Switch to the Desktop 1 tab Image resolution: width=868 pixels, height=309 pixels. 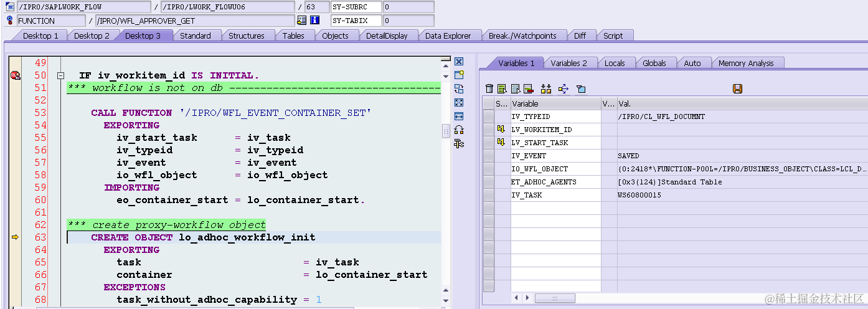tap(40, 36)
